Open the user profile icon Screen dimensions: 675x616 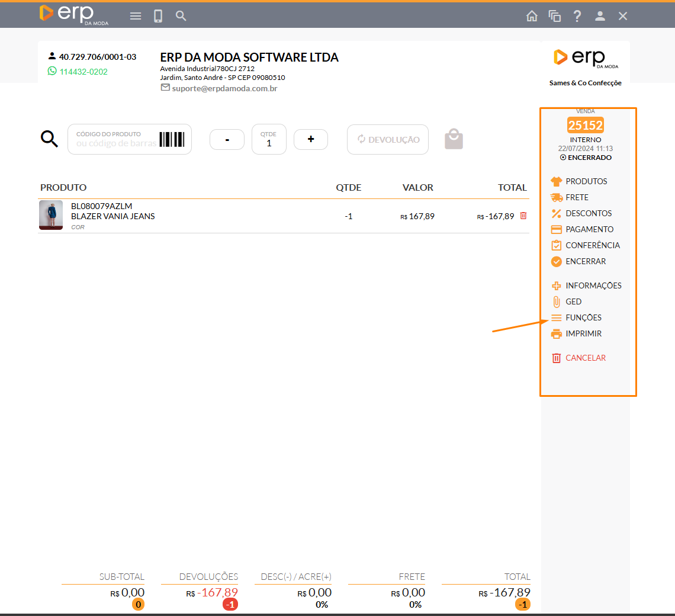point(600,16)
